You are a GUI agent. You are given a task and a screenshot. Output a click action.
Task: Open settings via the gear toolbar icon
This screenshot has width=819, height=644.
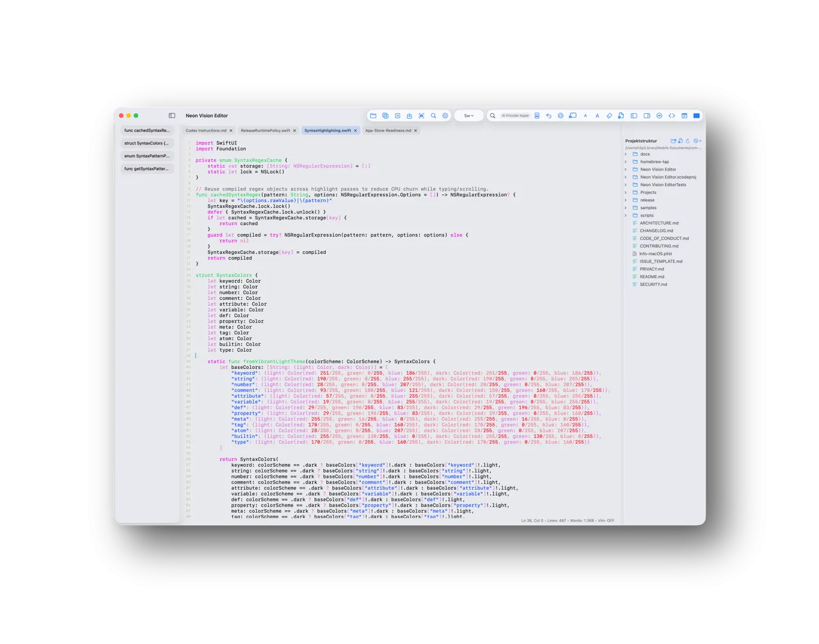click(x=445, y=116)
